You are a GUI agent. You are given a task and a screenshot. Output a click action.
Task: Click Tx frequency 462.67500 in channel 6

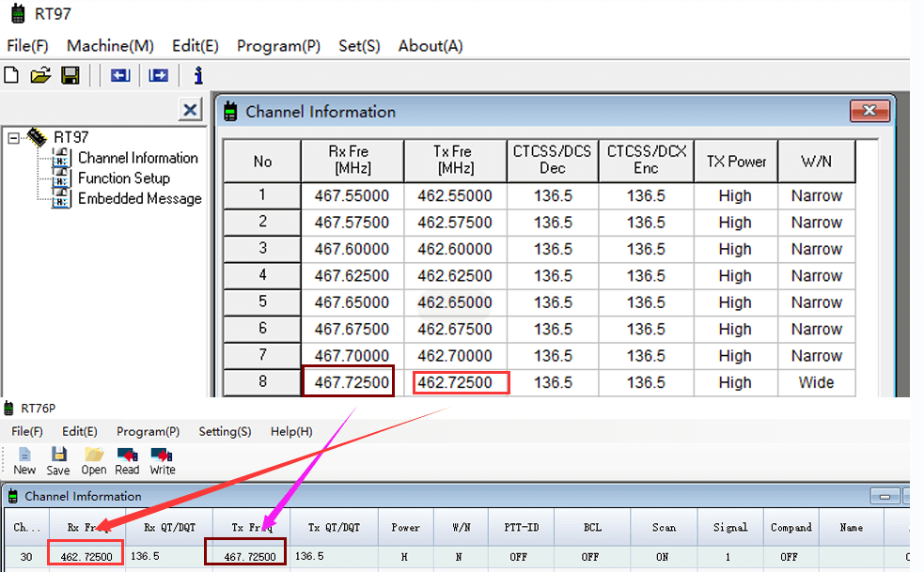[455, 329]
